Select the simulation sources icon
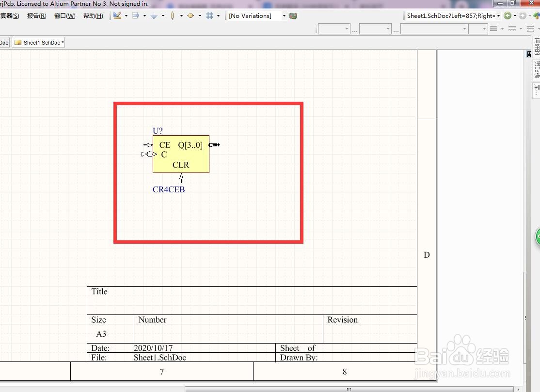The width and height of the screenshot is (540, 392). click(x=191, y=16)
